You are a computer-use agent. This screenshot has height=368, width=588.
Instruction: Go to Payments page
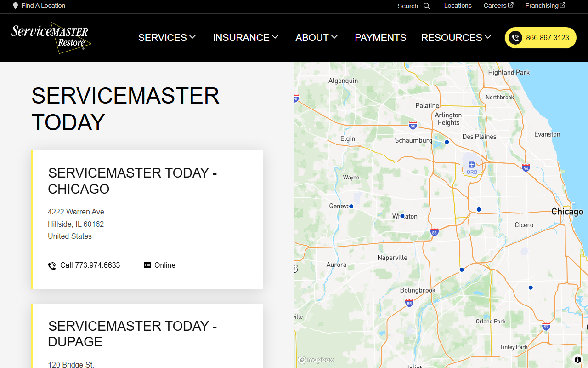click(x=380, y=38)
